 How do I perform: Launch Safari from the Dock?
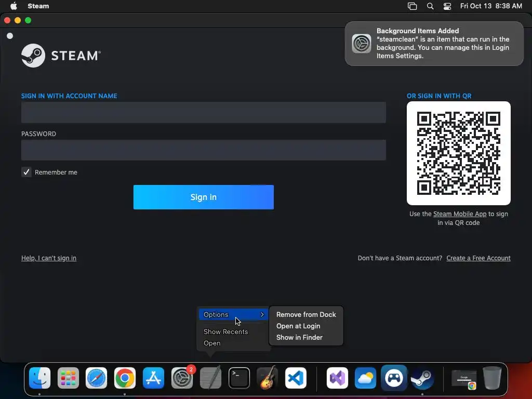click(96, 378)
